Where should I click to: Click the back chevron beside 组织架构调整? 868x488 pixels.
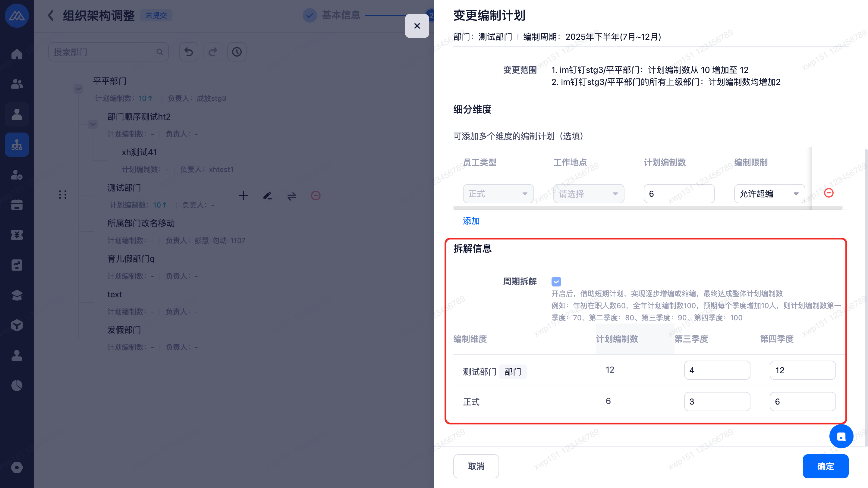pos(51,15)
